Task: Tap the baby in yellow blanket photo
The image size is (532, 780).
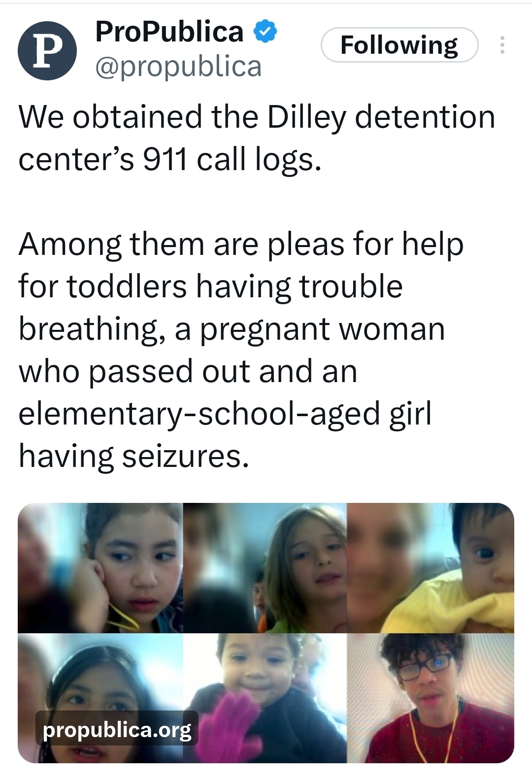Action: coord(431,568)
